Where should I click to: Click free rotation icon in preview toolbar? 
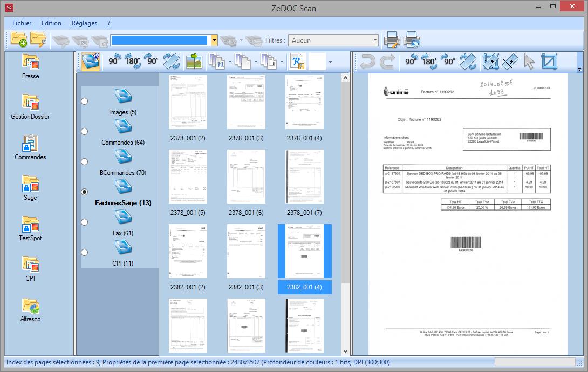pyautogui.click(x=468, y=62)
